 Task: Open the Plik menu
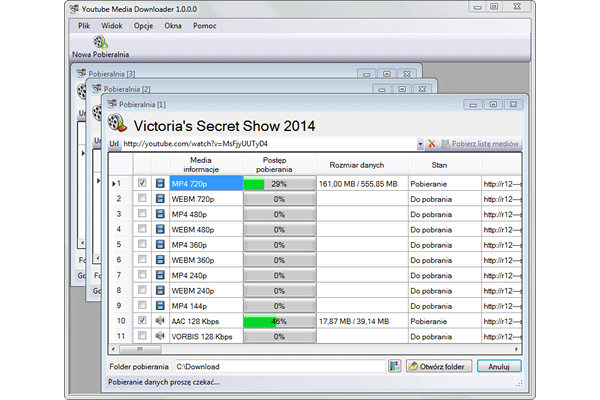click(x=84, y=26)
